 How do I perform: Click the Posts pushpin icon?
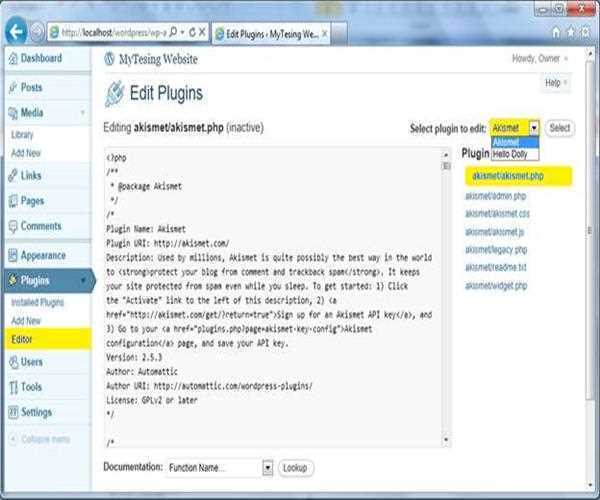[x=11, y=88]
